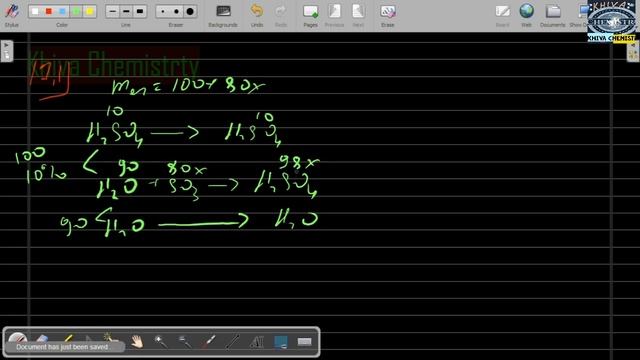This screenshot has height=360, width=640.
Task: Go to the Next page
Action: (358, 15)
